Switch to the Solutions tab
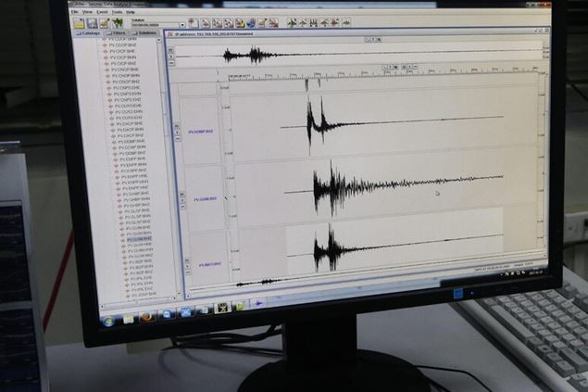The height and width of the screenshot is (392, 588). pyautogui.click(x=146, y=32)
